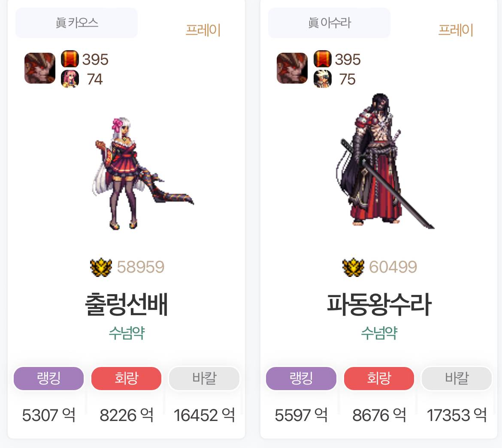
Task: Click pink-haired buffer icon beside 74
Action: coord(70,79)
